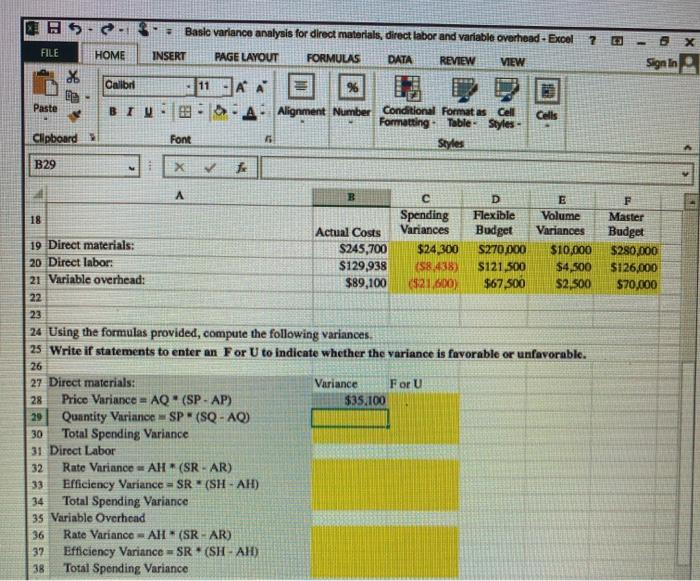The width and height of the screenshot is (700, 581).
Task: Open Format as Table menu
Action: (464, 103)
